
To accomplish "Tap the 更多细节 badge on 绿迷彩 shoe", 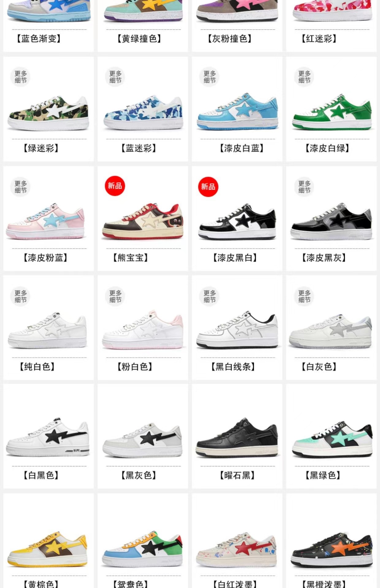I will pos(21,77).
